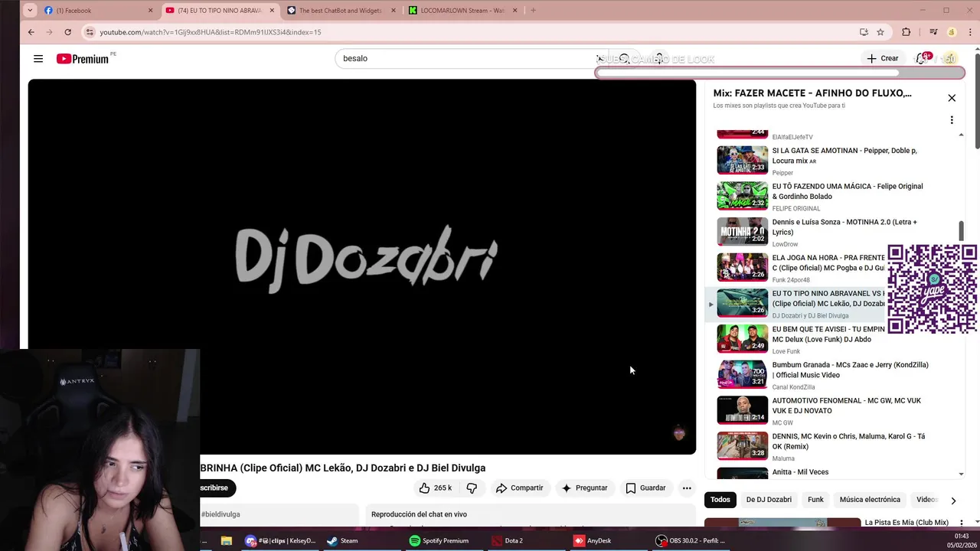
Task: Open tab search dropdown in Chrome
Action: 29,11
